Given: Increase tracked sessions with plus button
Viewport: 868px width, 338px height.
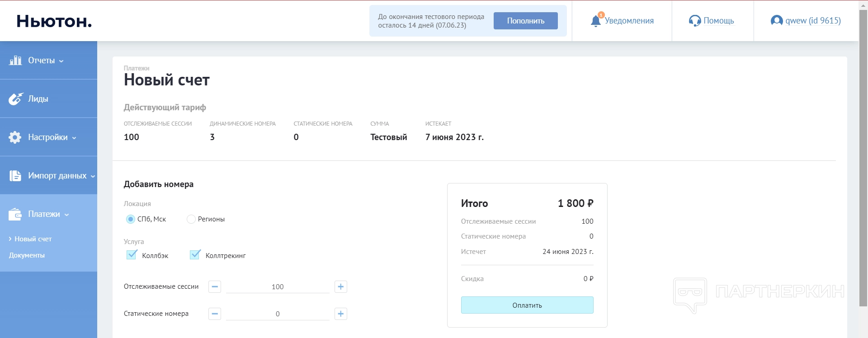Looking at the screenshot, I should tap(341, 286).
